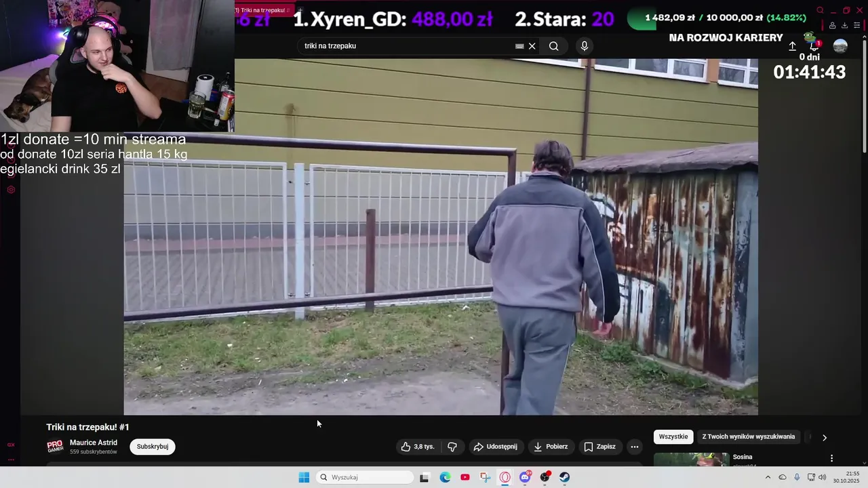
Task: Open the Windows Start menu
Action: [304, 477]
